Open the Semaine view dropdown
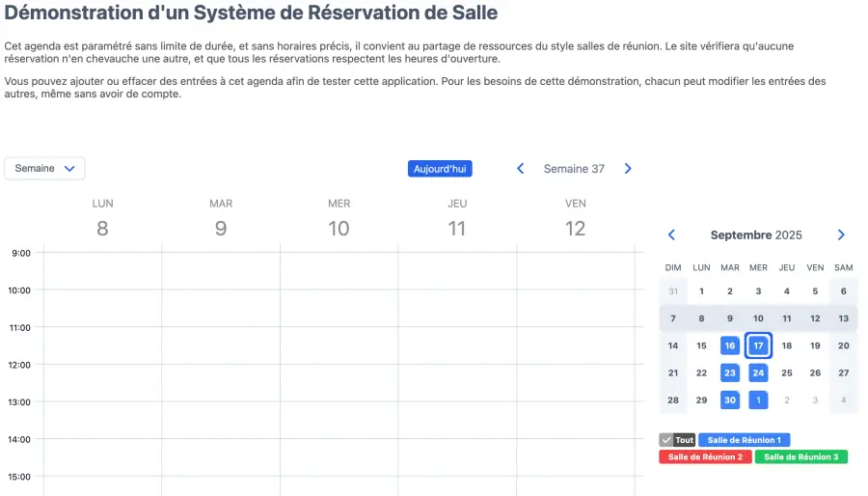 [44, 169]
